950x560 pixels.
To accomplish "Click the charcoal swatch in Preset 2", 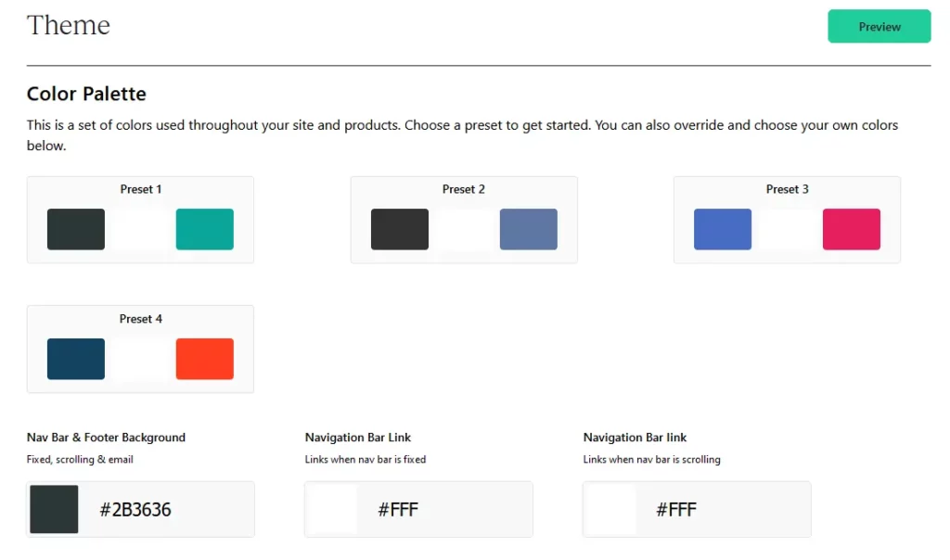I will click(399, 229).
